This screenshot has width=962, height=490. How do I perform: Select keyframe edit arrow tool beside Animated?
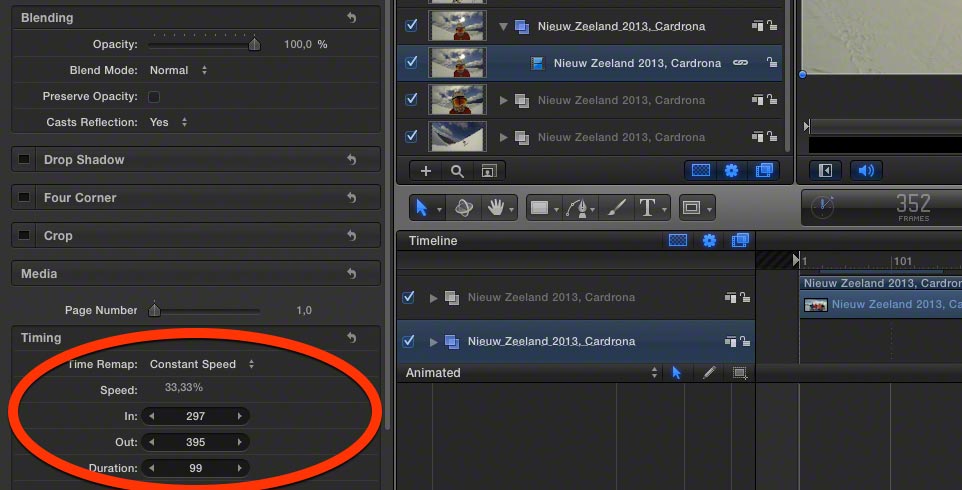(677, 372)
